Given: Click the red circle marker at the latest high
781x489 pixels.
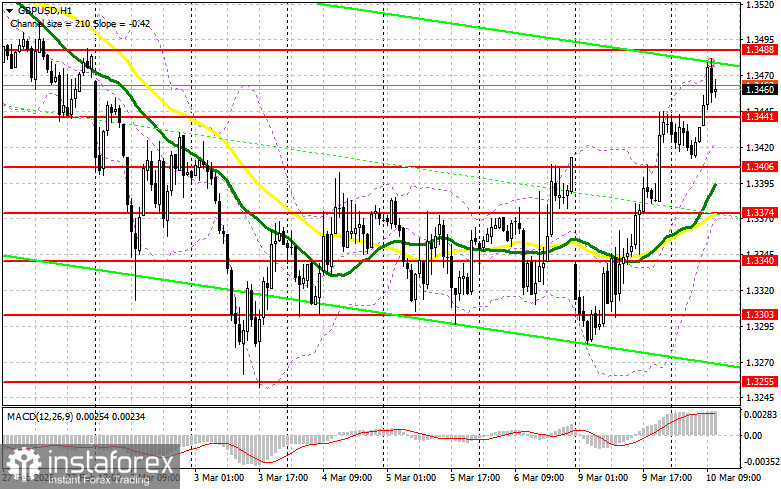Looking at the screenshot, I should (711, 62).
